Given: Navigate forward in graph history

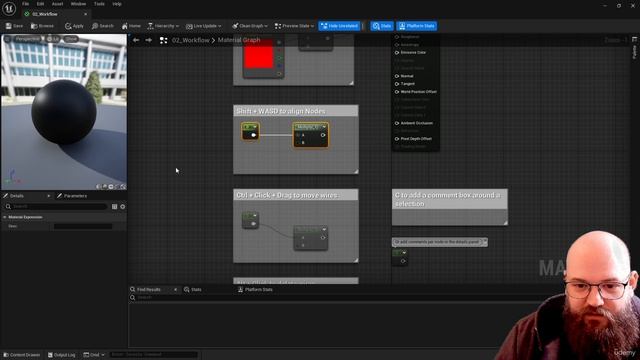Looking at the screenshot, I should (x=149, y=40).
